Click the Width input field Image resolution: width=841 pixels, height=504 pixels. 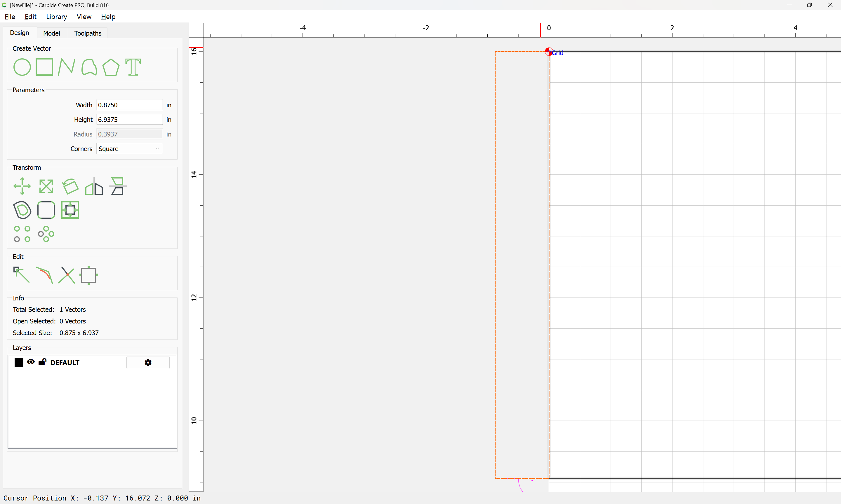point(130,105)
